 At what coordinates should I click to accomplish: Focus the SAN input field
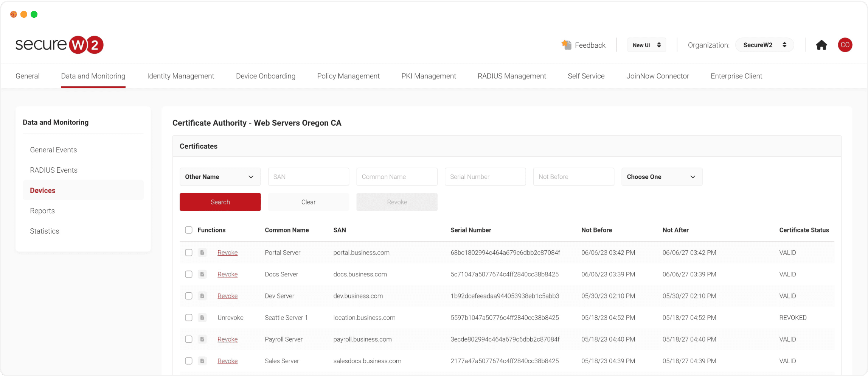tap(308, 177)
